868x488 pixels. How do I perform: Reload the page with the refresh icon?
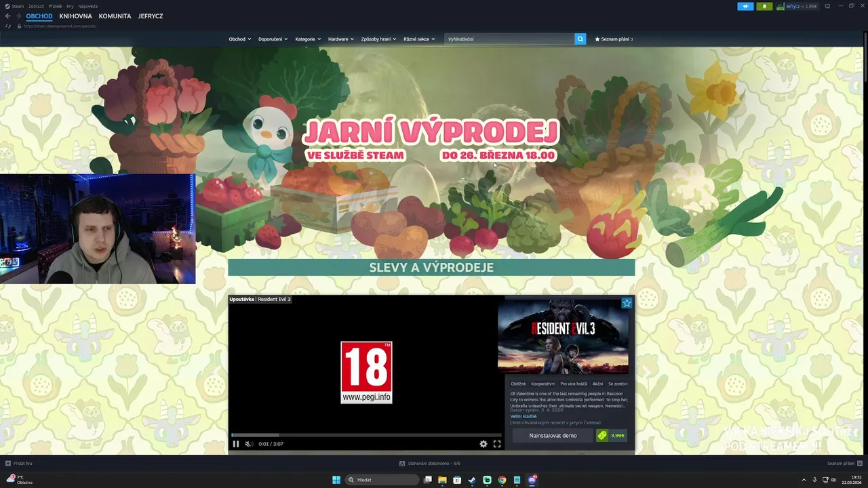coord(8,26)
